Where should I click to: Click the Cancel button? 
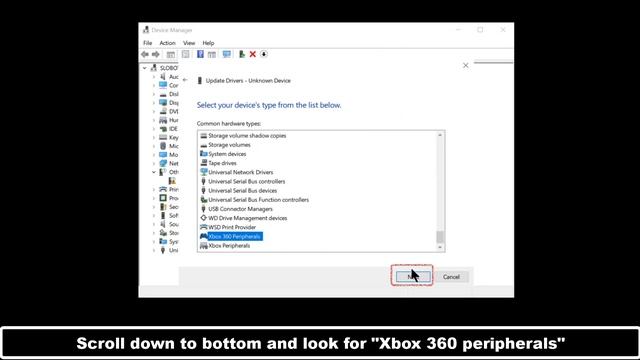coord(451,277)
